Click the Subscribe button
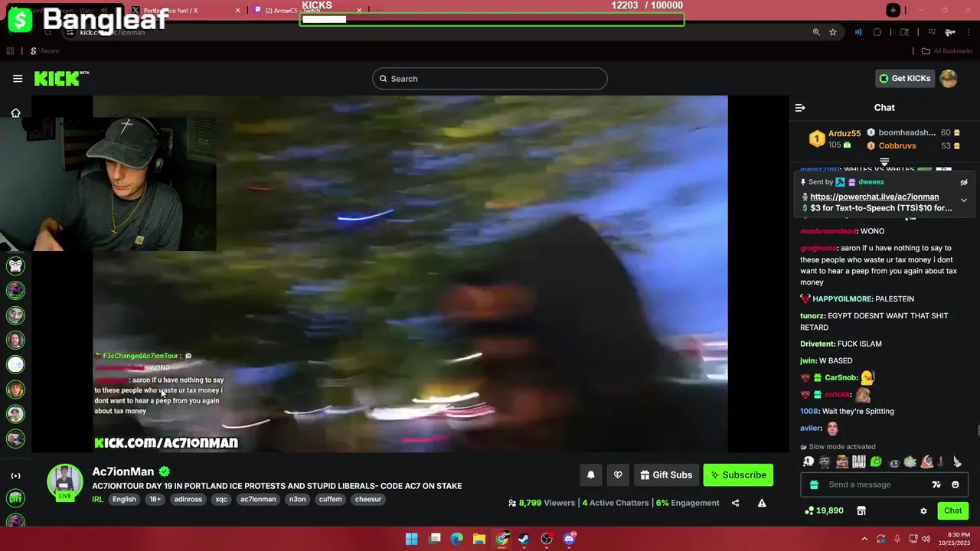The height and width of the screenshot is (551, 980). tap(738, 475)
